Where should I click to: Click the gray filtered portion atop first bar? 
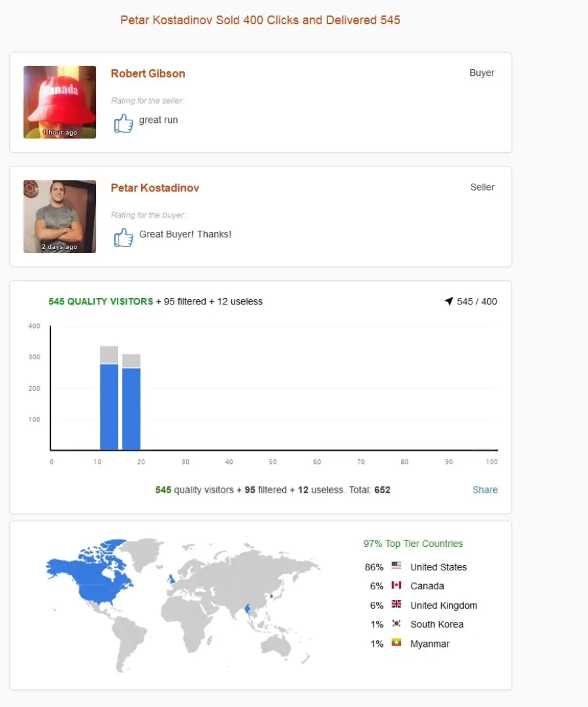109,355
